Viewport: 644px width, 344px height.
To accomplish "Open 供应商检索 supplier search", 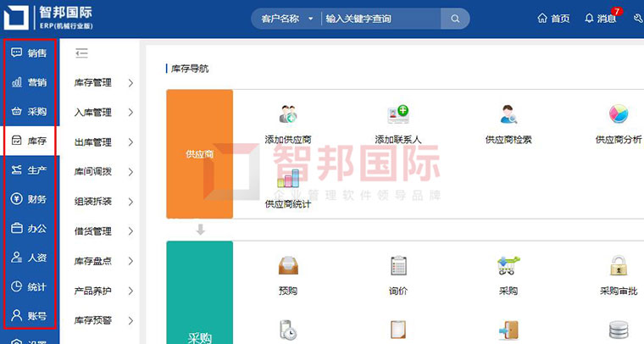I will point(508,114).
